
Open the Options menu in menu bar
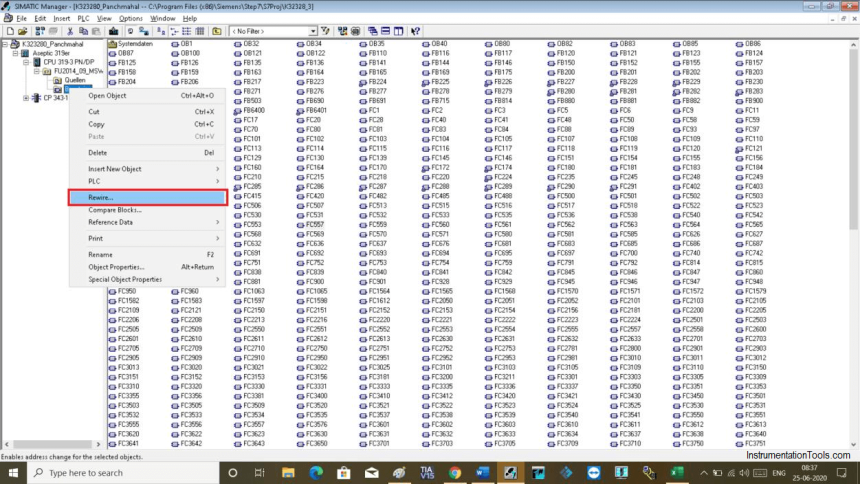click(x=131, y=19)
